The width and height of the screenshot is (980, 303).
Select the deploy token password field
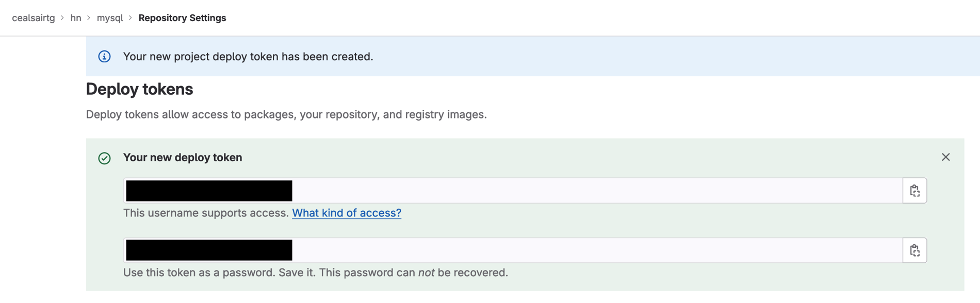pyautogui.click(x=464, y=250)
